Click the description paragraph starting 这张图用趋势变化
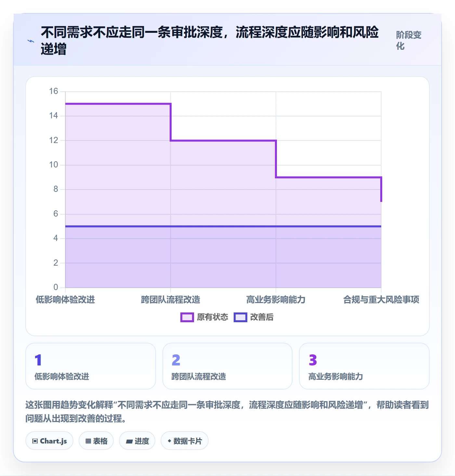 pos(227,412)
